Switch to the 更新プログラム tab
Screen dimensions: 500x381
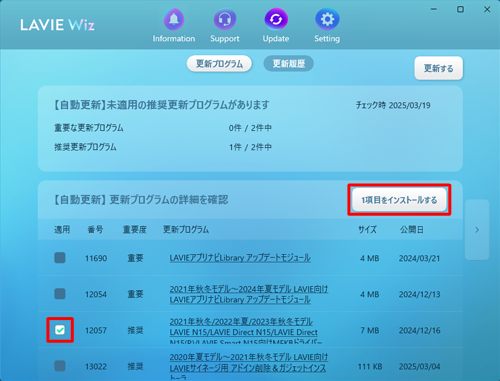point(219,64)
